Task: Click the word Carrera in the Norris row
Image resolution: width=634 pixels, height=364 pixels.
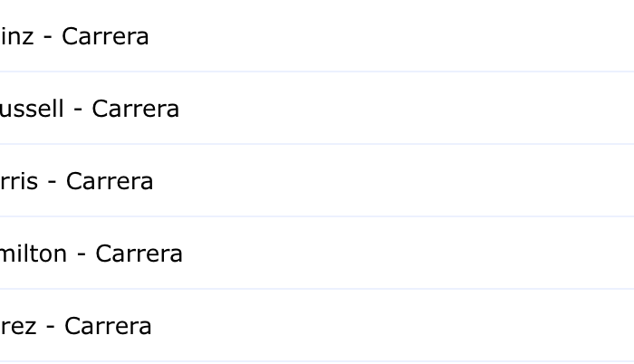Action: tap(110, 181)
